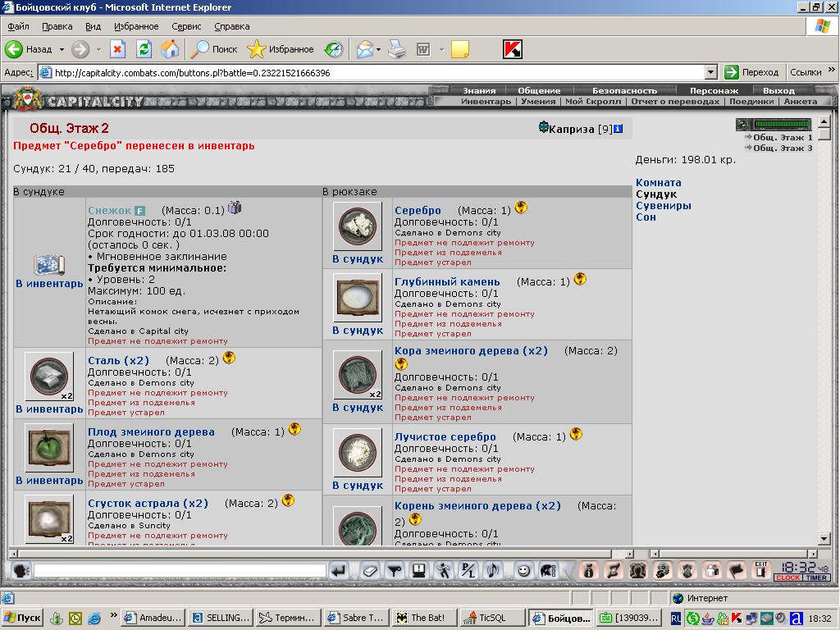
Task: Click in the chat message input field
Action: click(x=180, y=571)
